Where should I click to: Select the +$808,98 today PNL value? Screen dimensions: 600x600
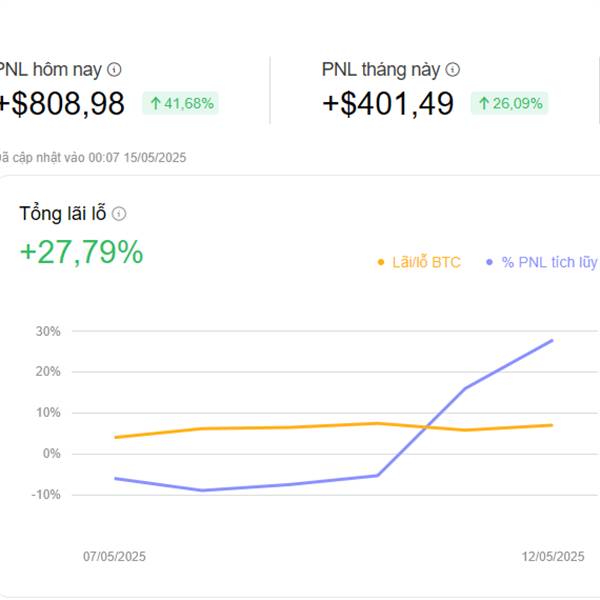coord(61,103)
